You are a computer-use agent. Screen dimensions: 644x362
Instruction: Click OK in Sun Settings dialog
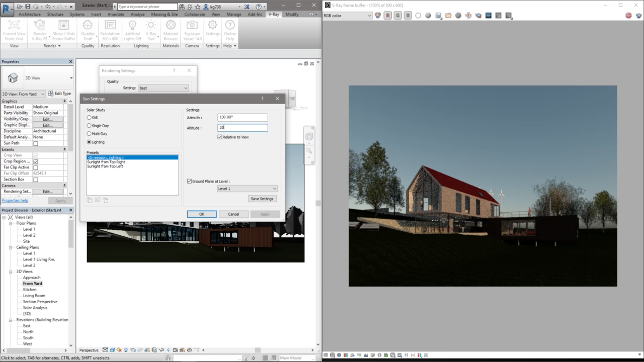202,214
